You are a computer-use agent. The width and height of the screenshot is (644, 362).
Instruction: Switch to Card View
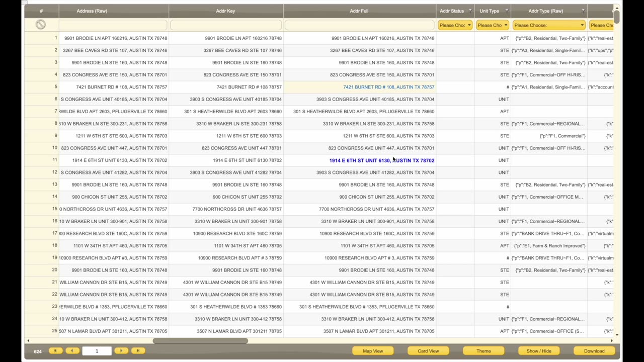click(428, 351)
